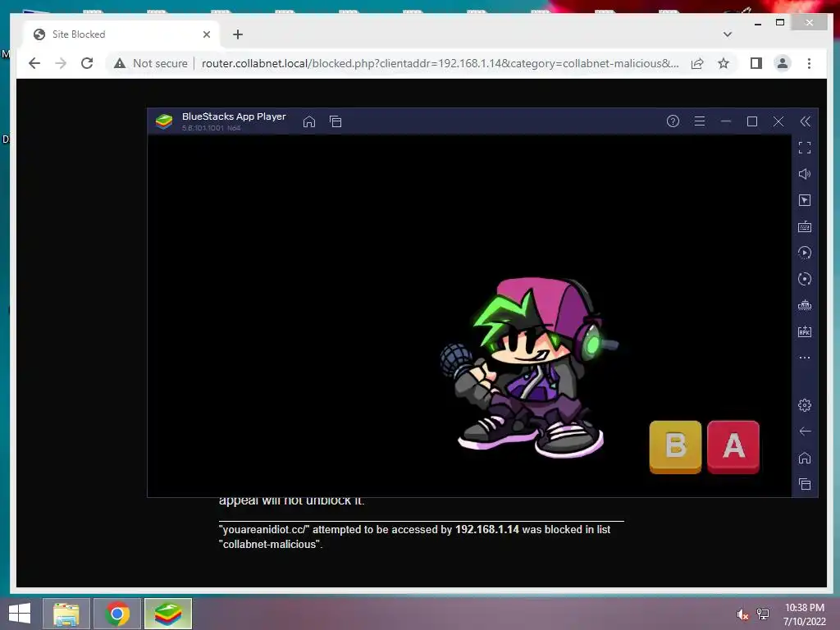
Task: Switch to Chrome in the taskbar
Action: (117, 614)
